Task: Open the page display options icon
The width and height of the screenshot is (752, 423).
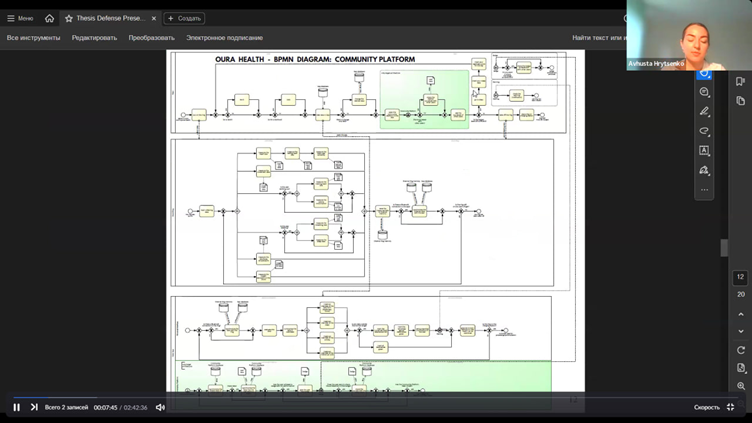Action: click(x=741, y=368)
